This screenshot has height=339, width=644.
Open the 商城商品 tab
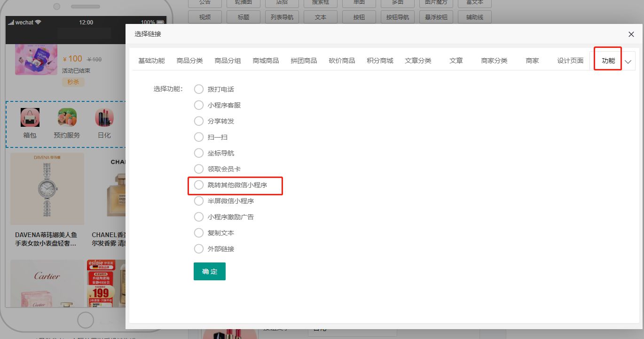coord(266,61)
